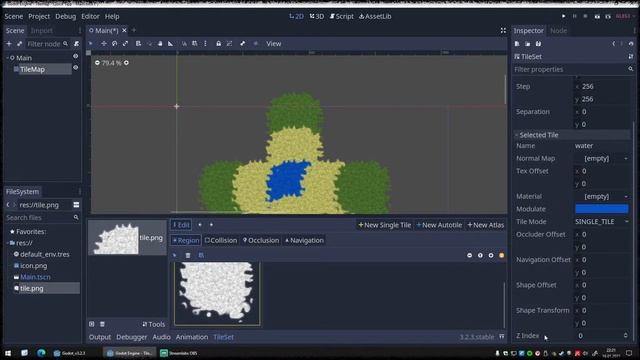Open the GLES3 renderer dropdown
The width and height of the screenshot is (640, 360).
[x=625, y=16]
